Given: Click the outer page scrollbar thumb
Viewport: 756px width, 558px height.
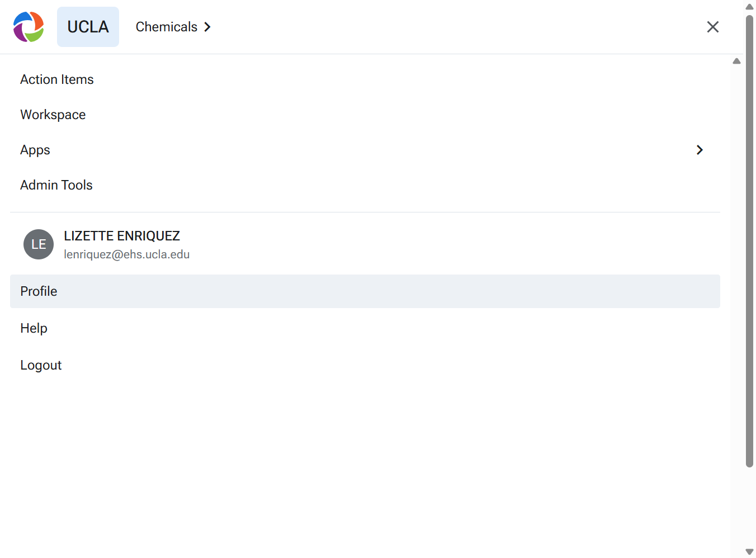Looking at the screenshot, I should coord(750,241).
